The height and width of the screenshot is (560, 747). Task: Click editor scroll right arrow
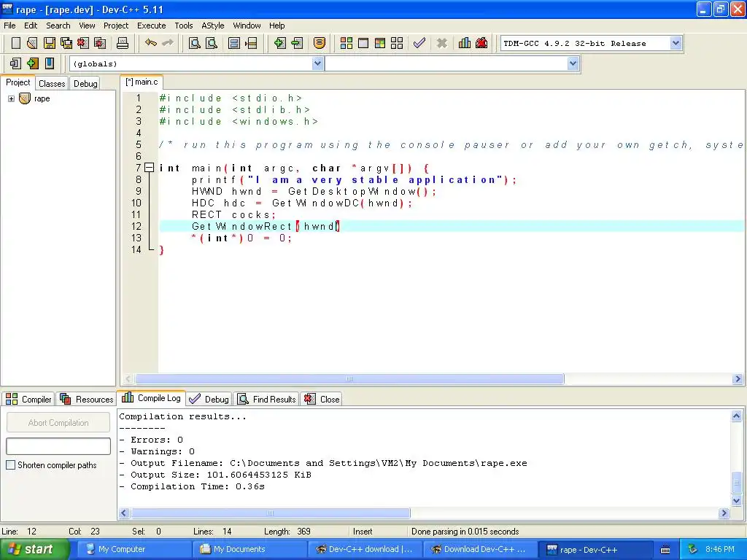point(738,379)
